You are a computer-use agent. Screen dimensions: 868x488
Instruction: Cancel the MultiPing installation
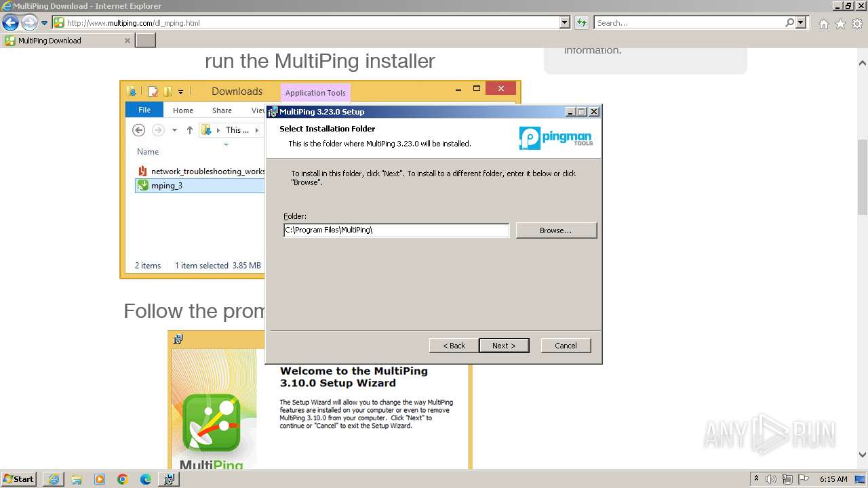566,346
